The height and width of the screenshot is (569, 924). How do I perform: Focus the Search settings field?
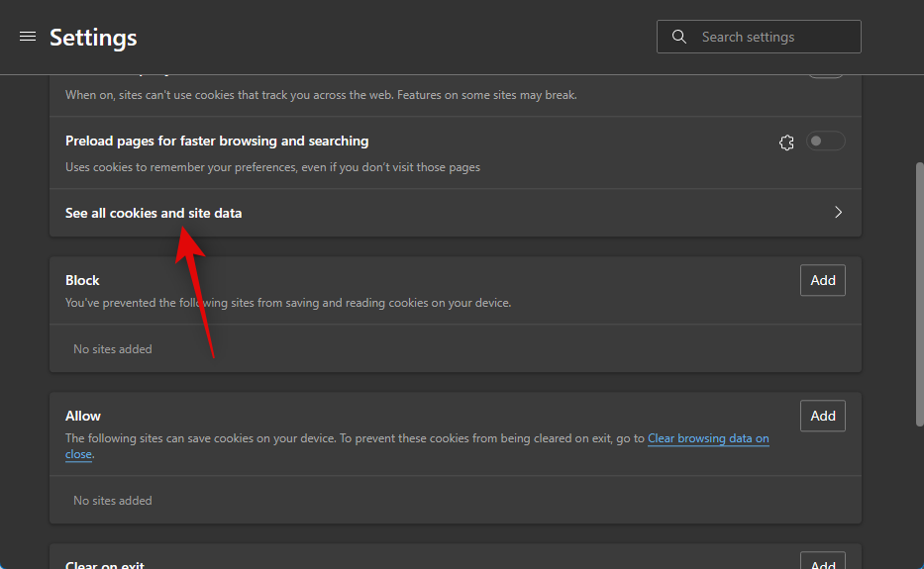(772, 37)
